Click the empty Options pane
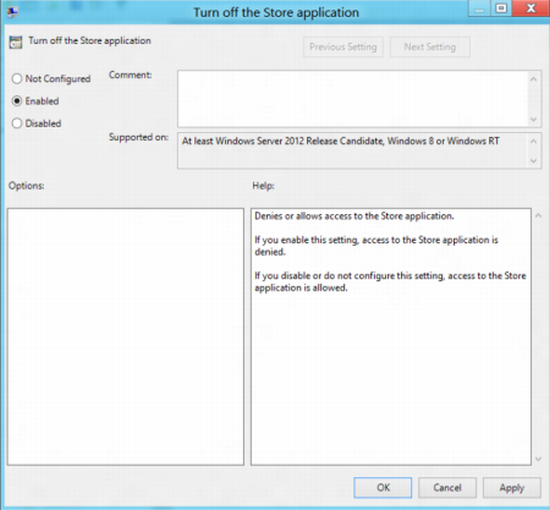550x510 pixels. (126, 337)
